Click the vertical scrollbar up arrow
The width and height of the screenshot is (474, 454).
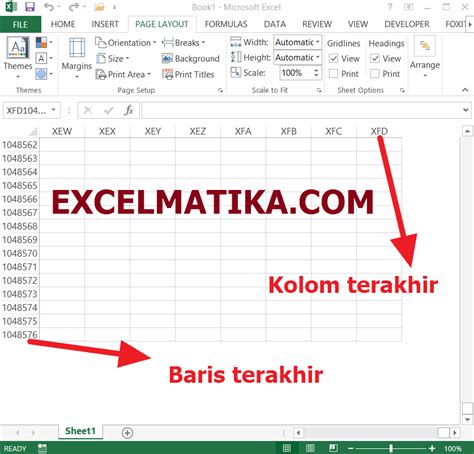click(x=467, y=131)
